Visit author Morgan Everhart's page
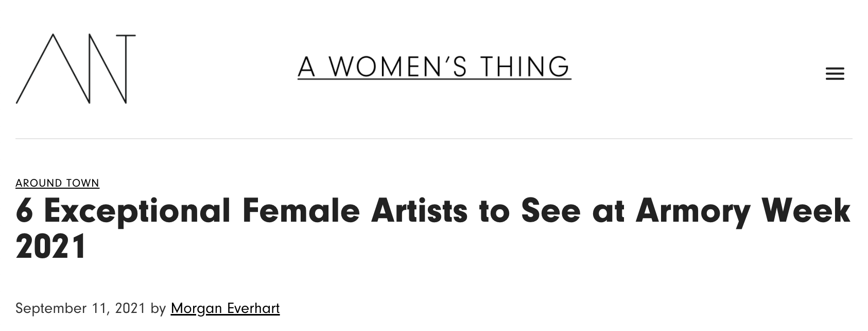Image resolution: width=868 pixels, height=331 pixels. tap(225, 308)
